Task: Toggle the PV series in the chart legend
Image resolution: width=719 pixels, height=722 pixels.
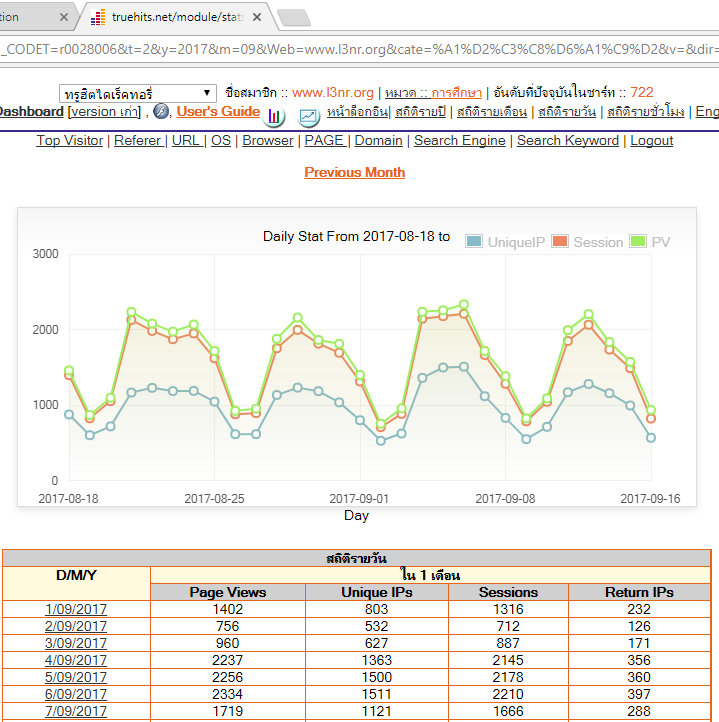Action: click(649, 242)
